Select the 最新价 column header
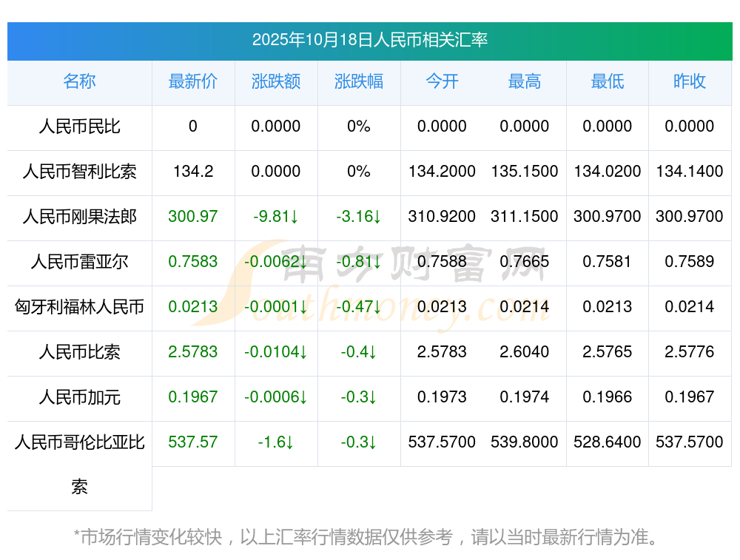Image resolution: width=740 pixels, height=560 pixels. [x=193, y=81]
